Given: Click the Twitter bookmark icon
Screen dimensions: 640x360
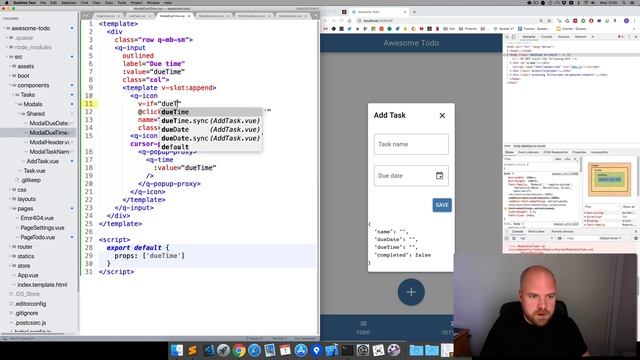Looking at the screenshot, I should click(349, 29).
